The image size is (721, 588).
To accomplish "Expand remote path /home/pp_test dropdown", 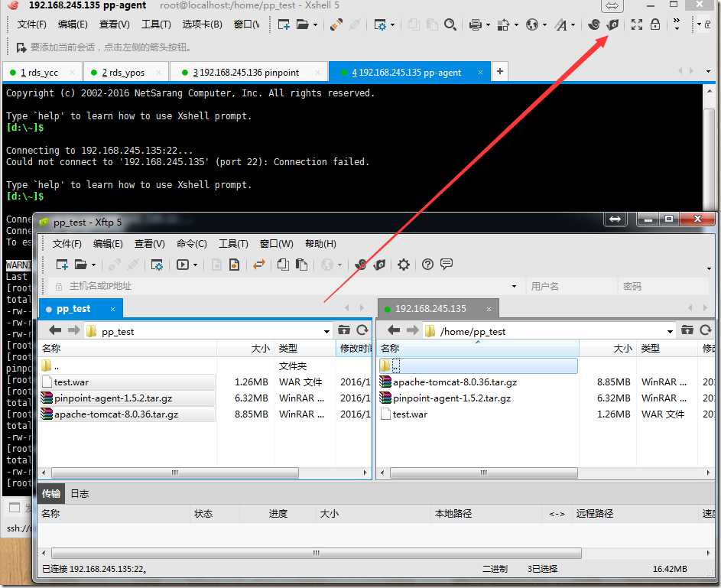I will (670, 332).
